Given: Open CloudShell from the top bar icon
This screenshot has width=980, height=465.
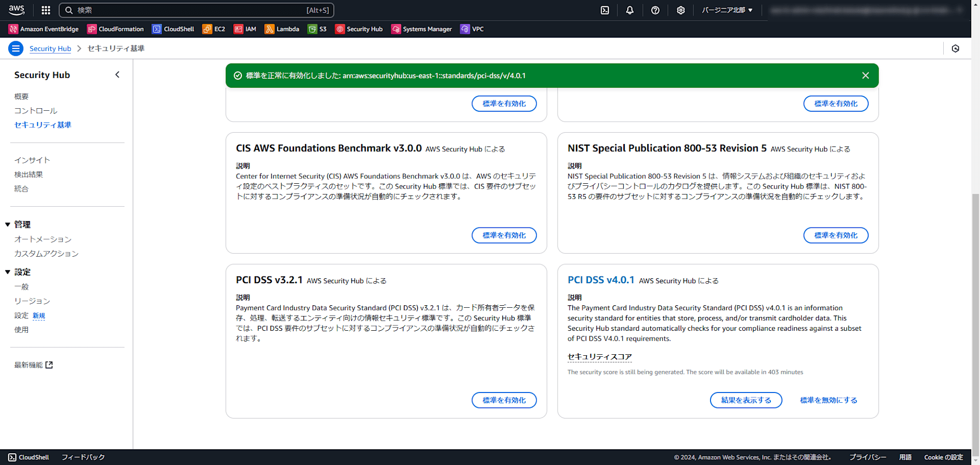Looking at the screenshot, I should [605, 10].
